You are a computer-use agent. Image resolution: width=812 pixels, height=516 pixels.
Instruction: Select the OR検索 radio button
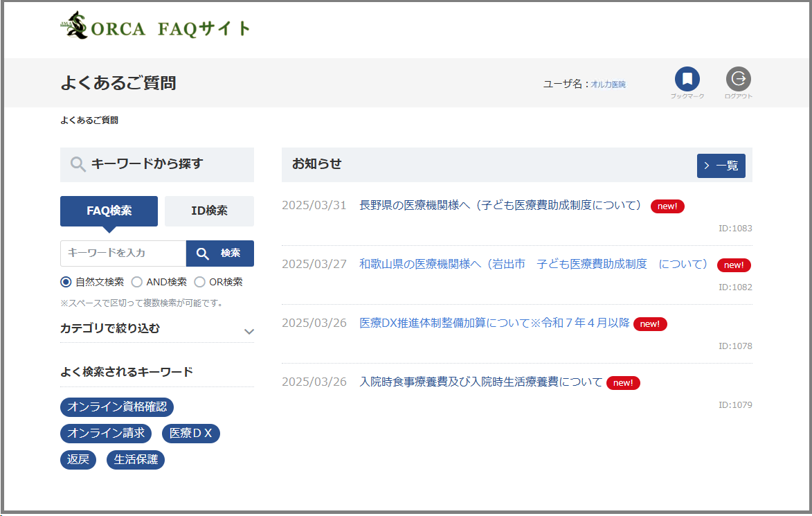[200, 282]
